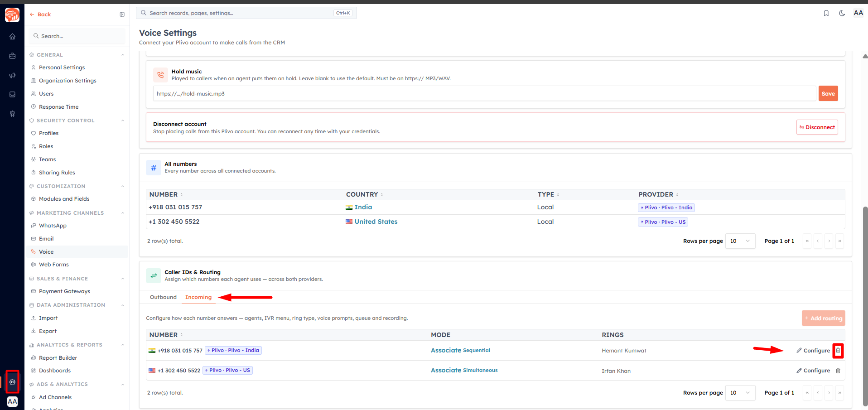Open routing table rows per page dropdown
Image resolution: width=868 pixels, height=410 pixels.
click(x=740, y=393)
